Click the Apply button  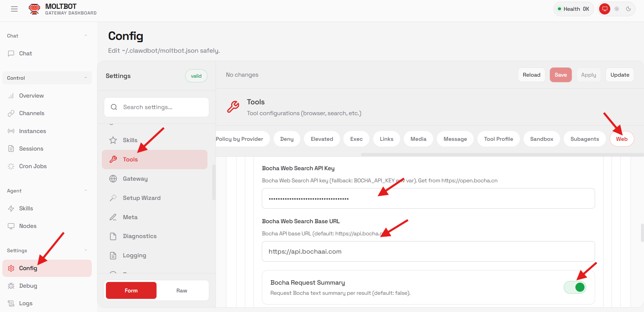click(588, 75)
